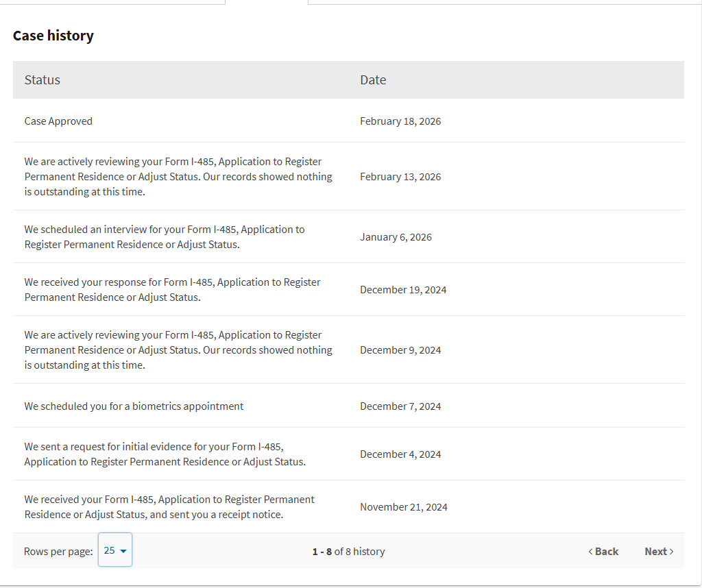Image resolution: width=702 pixels, height=588 pixels.
Task: Click the February 18, 2026 date cell
Action: (400, 121)
